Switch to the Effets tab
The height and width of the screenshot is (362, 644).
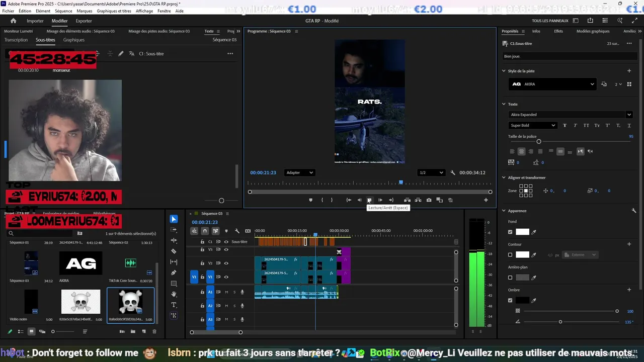[558, 31]
